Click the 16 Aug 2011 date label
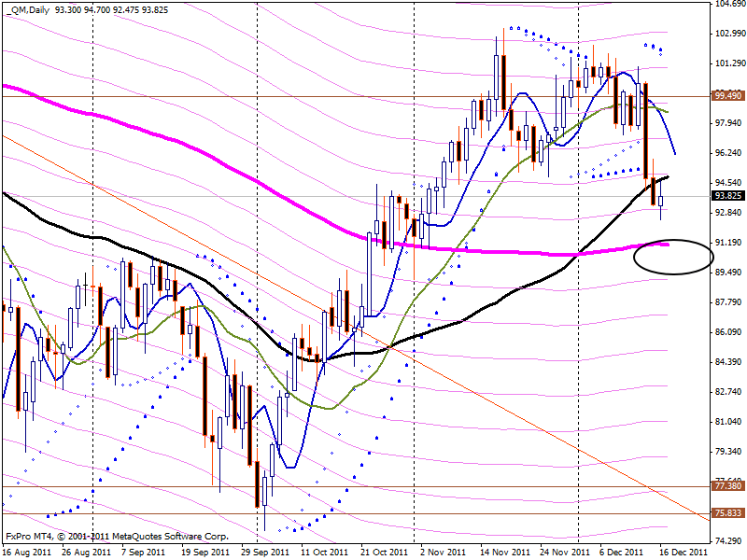Image resolution: width=747 pixels, height=560 pixels. coord(27,553)
